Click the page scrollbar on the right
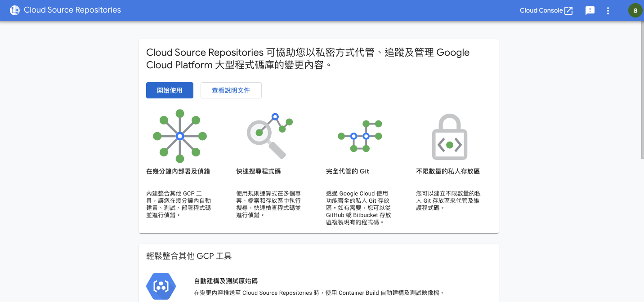The width and height of the screenshot is (644, 302). [641, 90]
